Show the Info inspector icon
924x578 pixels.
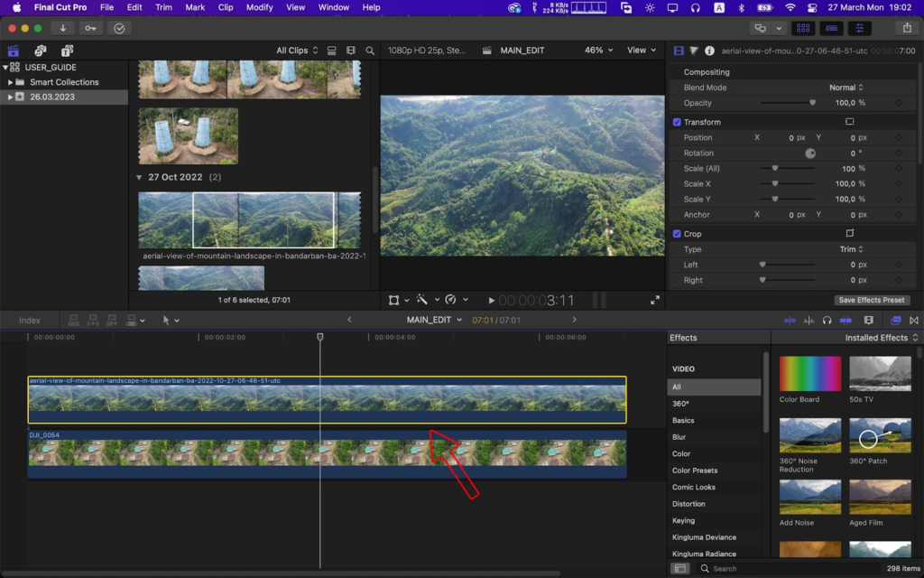click(709, 51)
